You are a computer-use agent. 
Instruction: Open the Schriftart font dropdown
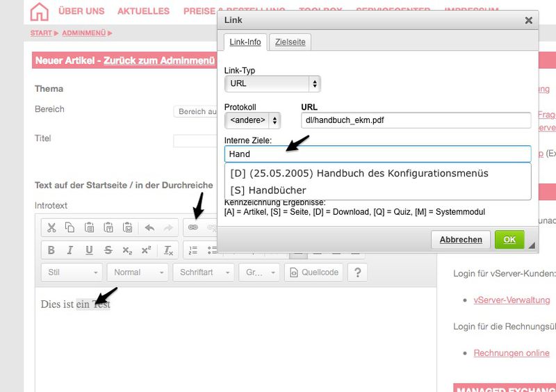pos(203,272)
